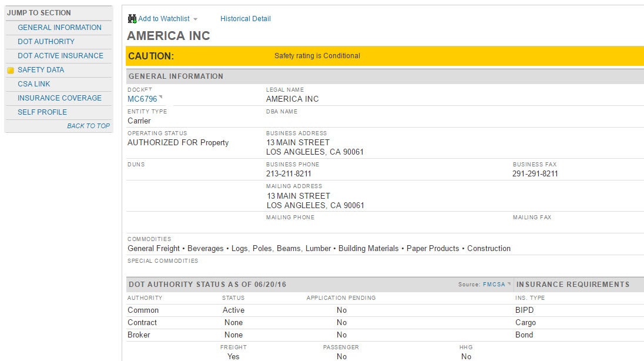644x361 pixels.
Task: Click the yellow Safety Data caution marker
Action: click(x=11, y=71)
